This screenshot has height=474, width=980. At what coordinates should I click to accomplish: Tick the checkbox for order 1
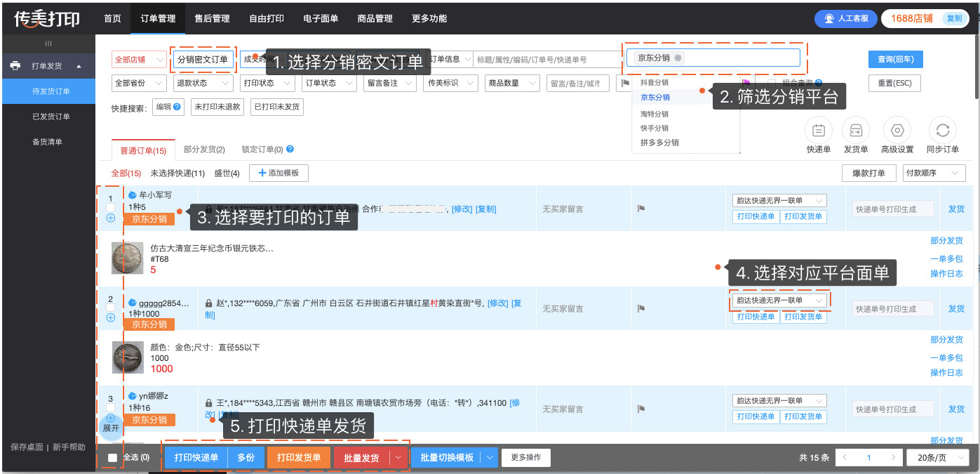pos(110,208)
